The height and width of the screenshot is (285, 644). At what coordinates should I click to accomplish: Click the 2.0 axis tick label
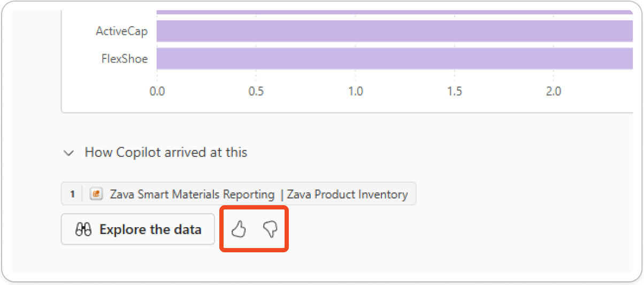click(554, 92)
